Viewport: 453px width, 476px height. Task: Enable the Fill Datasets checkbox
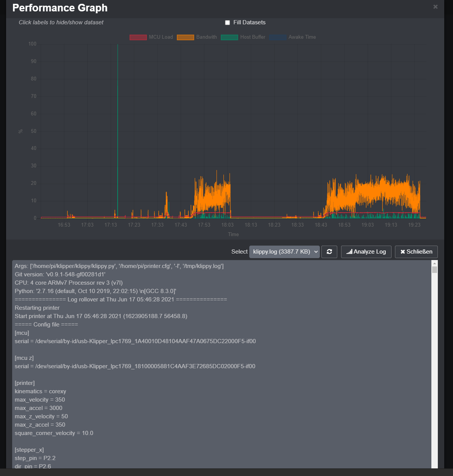click(227, 22)
